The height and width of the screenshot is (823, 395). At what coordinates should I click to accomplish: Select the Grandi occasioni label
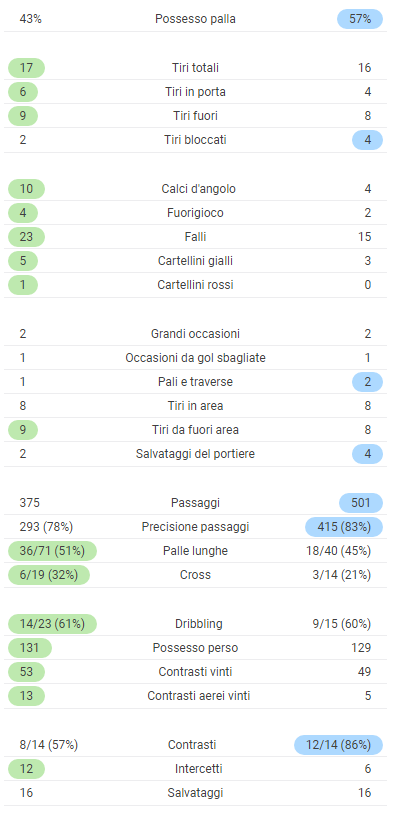click(x=195, y=334)
